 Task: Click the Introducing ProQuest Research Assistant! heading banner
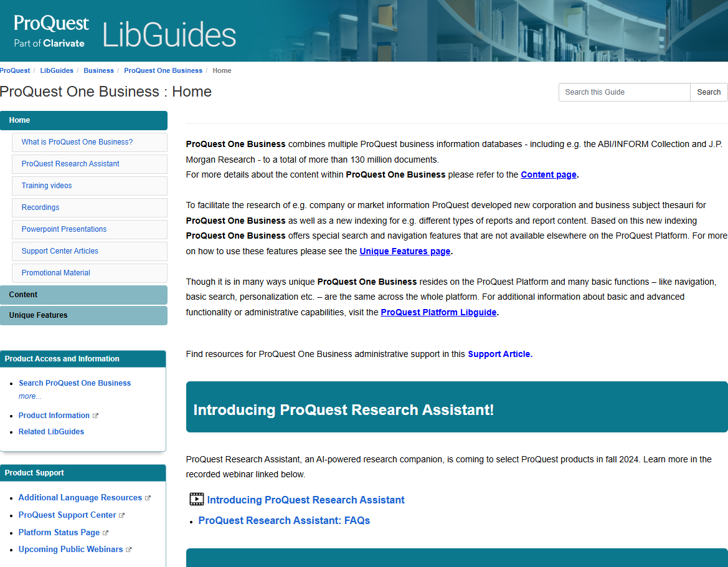pyautogui.click(x=457, y=407)
